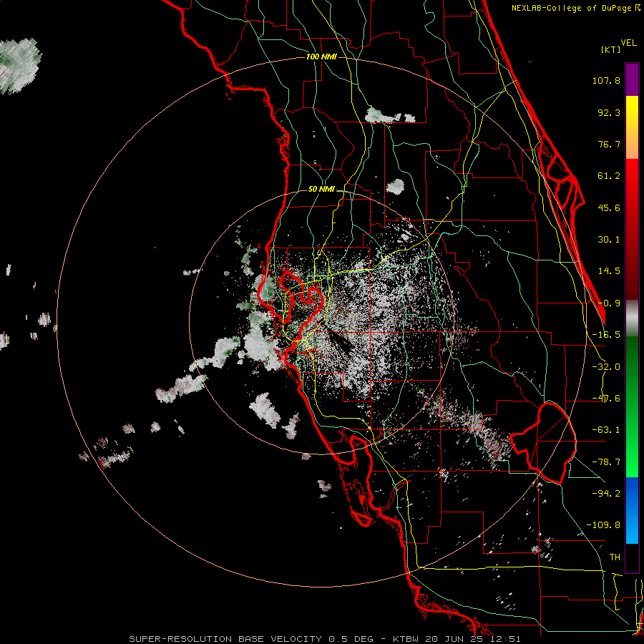The width and height of the screenshot is (644, 644).
Task: Select the -78.7 velocity scale label
Action: pos(606,462)
